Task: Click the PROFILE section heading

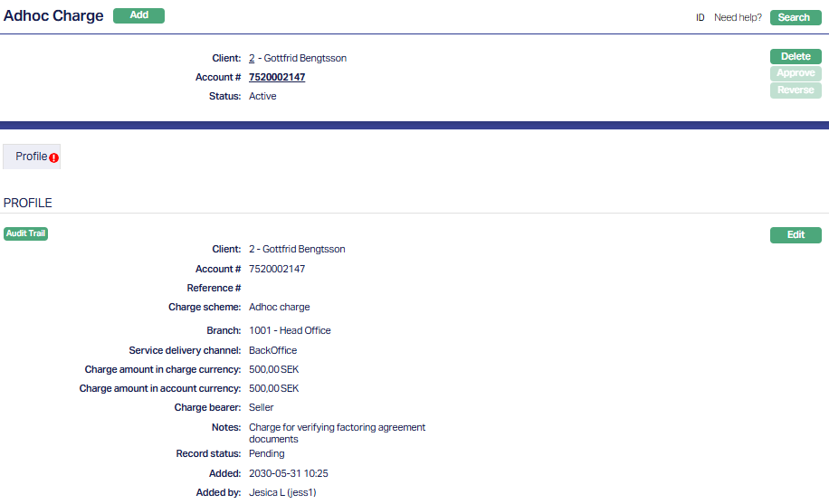Action: (28, 203)
